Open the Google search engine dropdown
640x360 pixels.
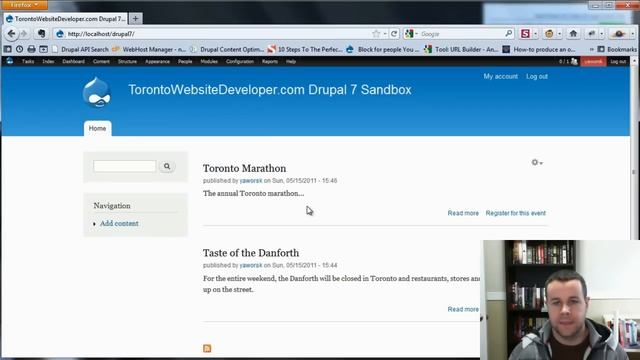tap(411, 34)
